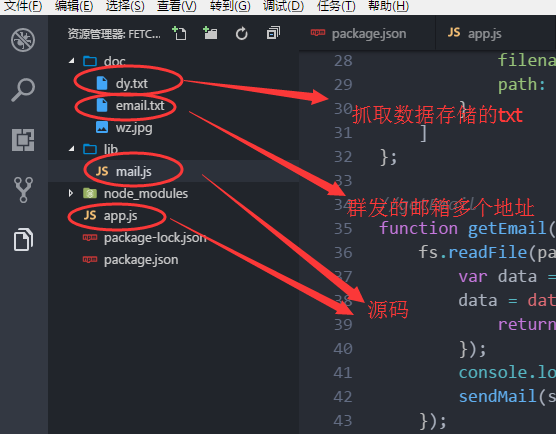
Task: Collapse all folders in explorer
Action: pyautogui.click(x=273, y=33)
